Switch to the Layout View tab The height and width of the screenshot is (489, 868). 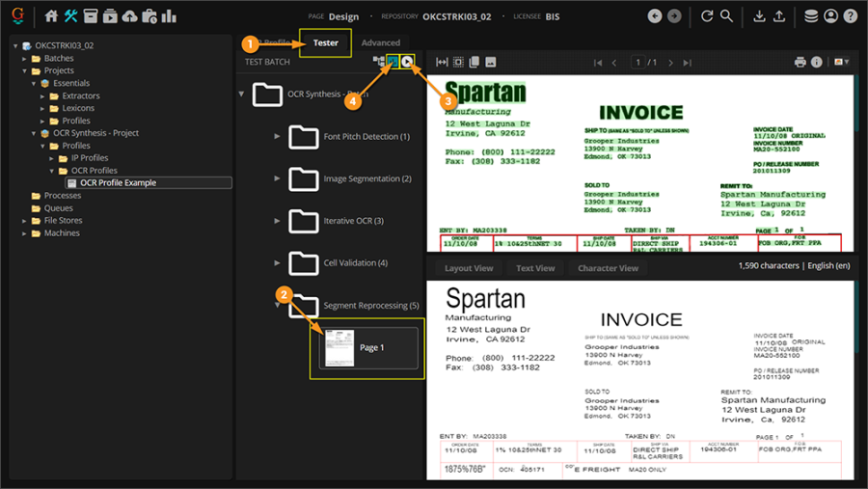pos(469,268)
